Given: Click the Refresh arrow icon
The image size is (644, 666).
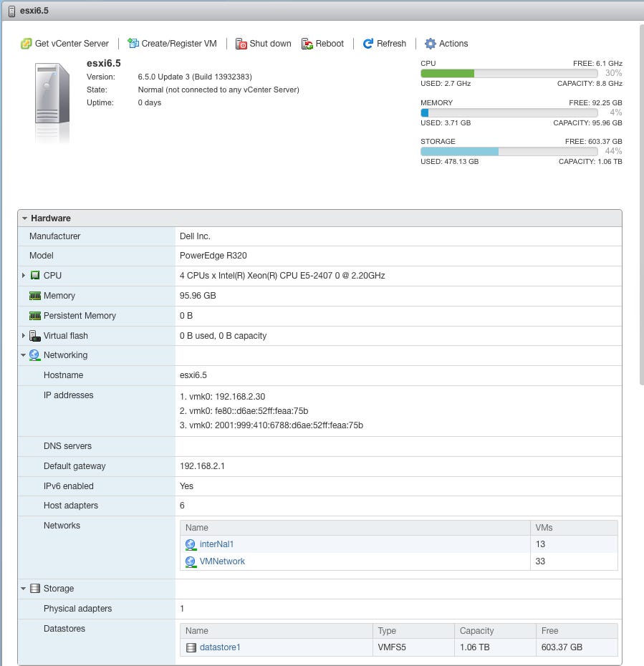Looking at the screenshot, I should (x=368, y=43).
